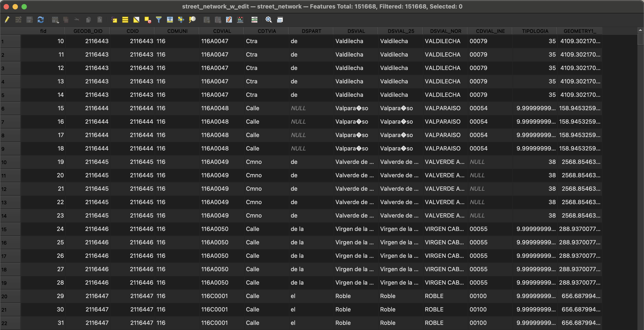Select row number 6 header
Screen dimensions: 644x330
coord(10,108)
